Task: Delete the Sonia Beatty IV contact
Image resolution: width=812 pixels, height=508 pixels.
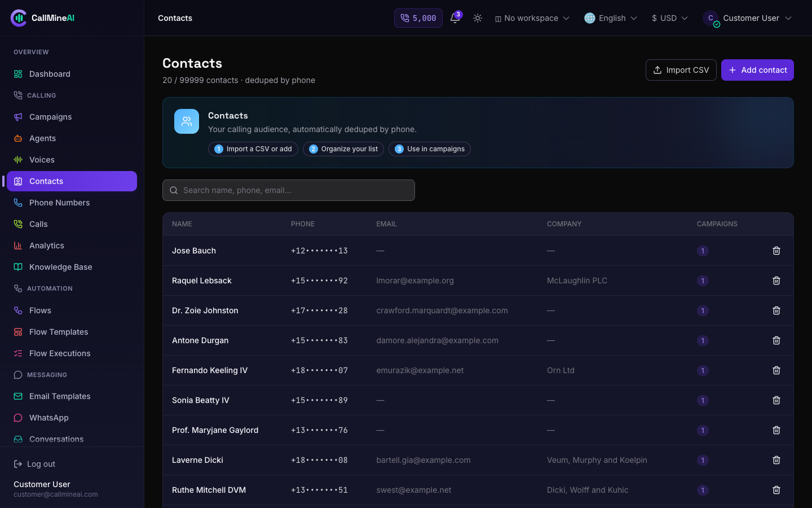Action: coord(776,400)
